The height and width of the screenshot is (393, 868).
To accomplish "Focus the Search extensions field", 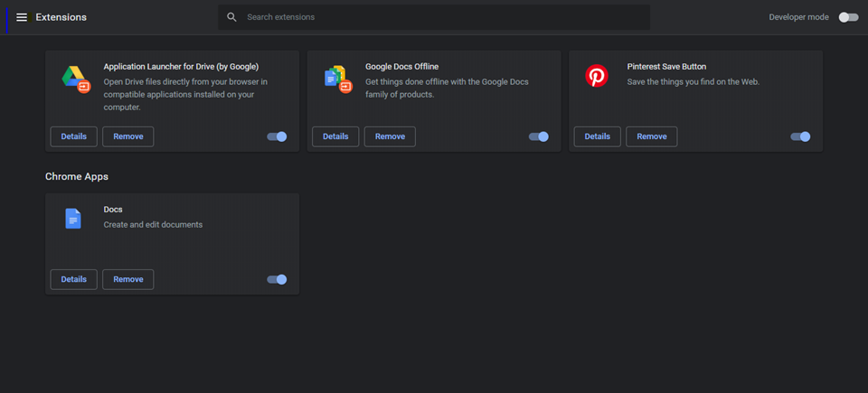I will [x=434, y=17].
